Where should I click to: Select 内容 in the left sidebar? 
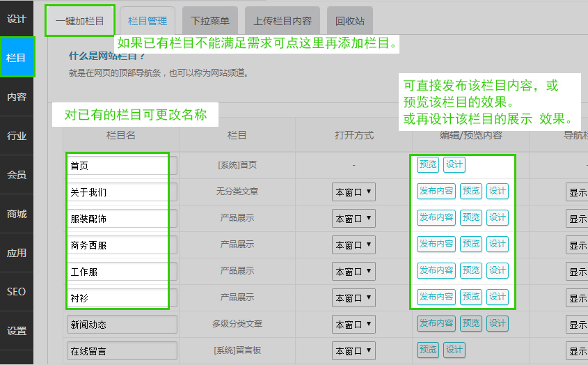[16, 97]
